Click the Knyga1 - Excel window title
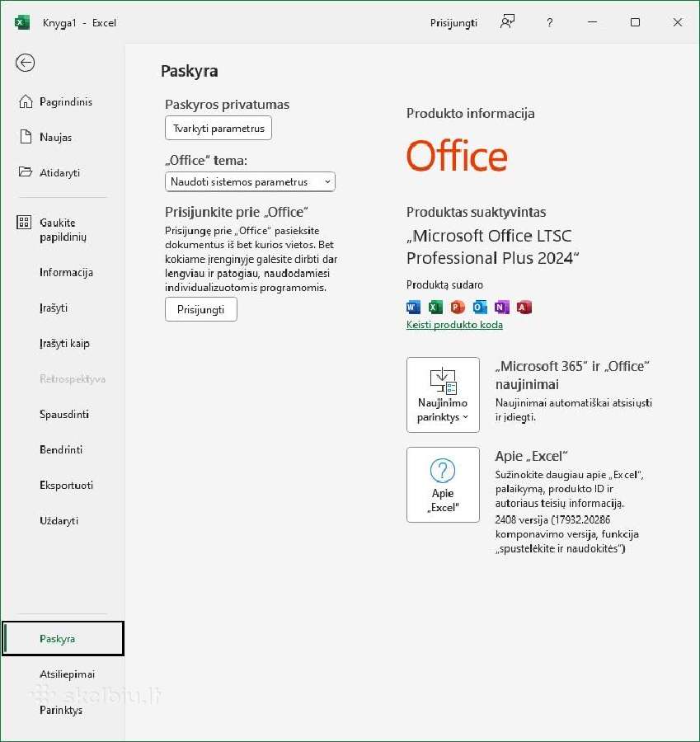This screenshot has width=700, height=742. [79, 23]
